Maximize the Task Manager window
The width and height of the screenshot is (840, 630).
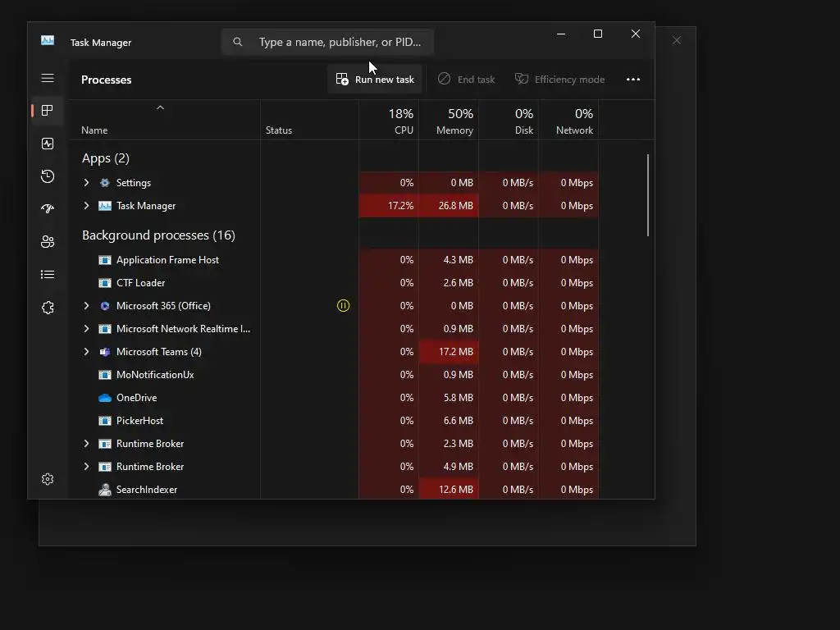tap(598, 34)
